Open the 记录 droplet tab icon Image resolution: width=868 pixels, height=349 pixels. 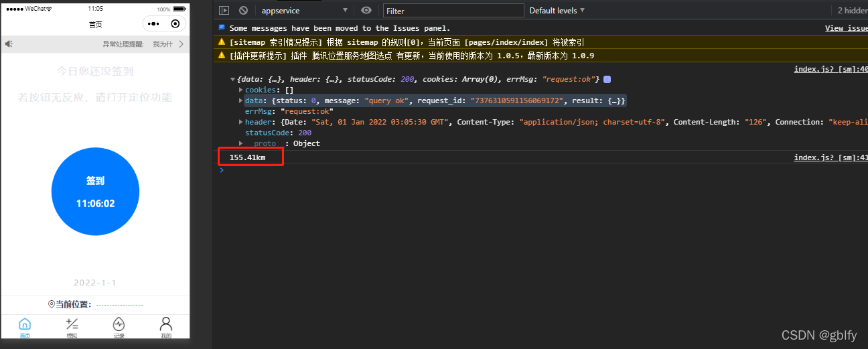[119, 324]
